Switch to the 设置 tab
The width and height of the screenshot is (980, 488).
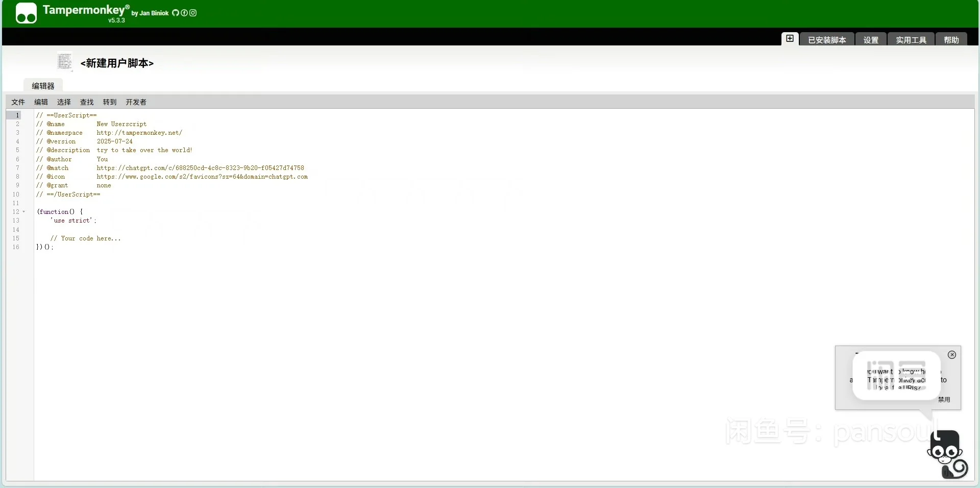tap(871, 40)
